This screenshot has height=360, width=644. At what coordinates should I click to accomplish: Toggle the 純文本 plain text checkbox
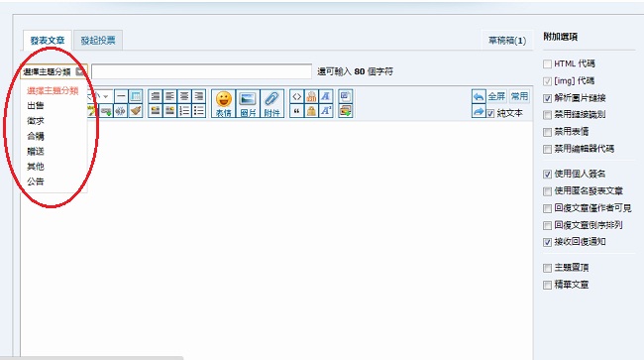490,113
